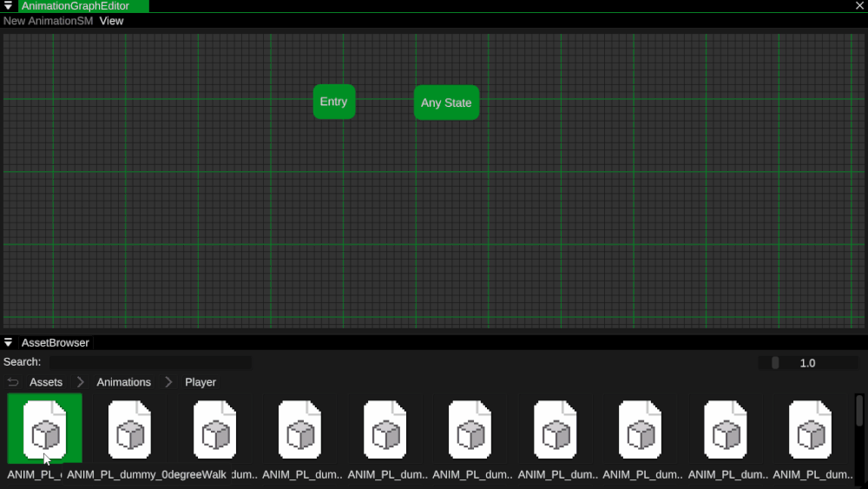
Task: Switch to the AssetBrowser tab
Action: point(56,343)
